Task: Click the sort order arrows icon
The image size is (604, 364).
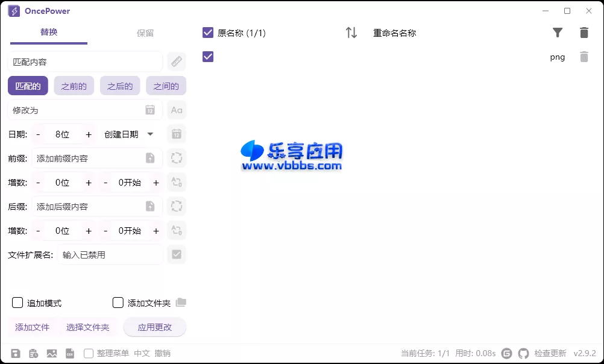Action: [x=351, y=33]
